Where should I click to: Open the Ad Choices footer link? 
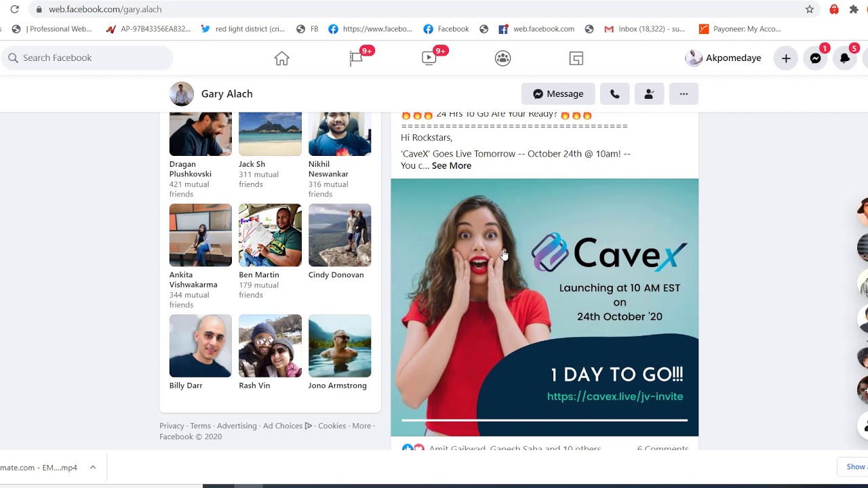pos(288,426)
